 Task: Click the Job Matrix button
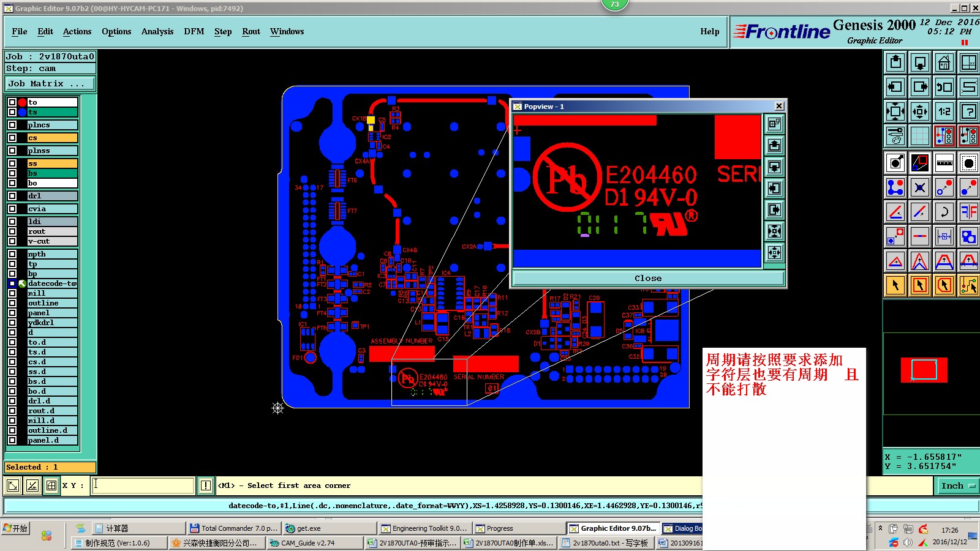coord(50,84)
